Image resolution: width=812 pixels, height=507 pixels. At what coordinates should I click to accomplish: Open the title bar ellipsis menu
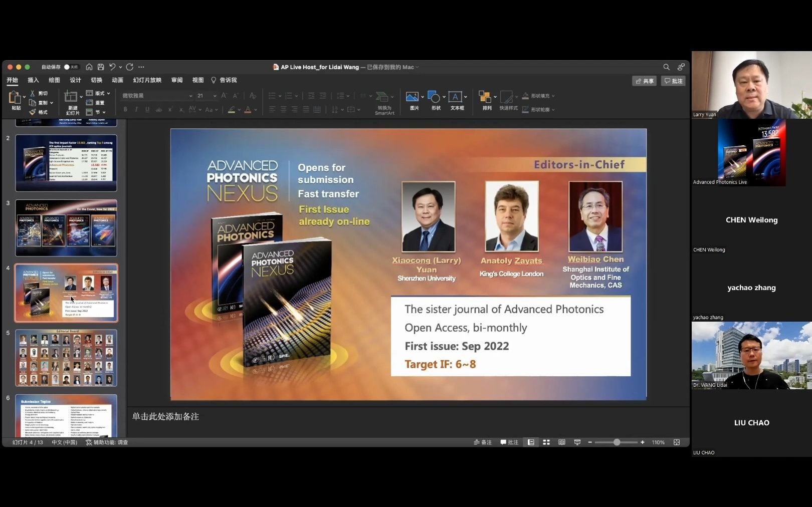pyautogui.click(x=141, y=67)
